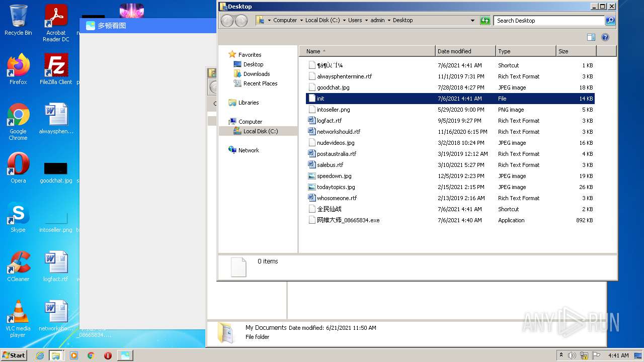644x362 pixels.
Task: Click Windows Media Player taskbar icon
Action: click(x=74, y=355)
